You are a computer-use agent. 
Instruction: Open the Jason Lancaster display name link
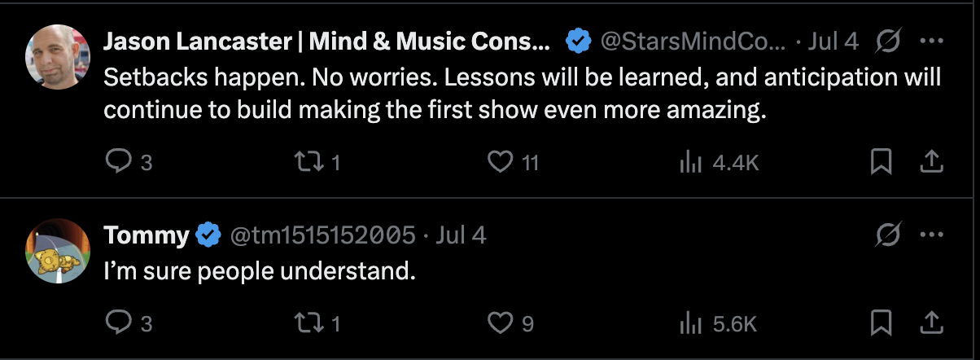(326, 42)
